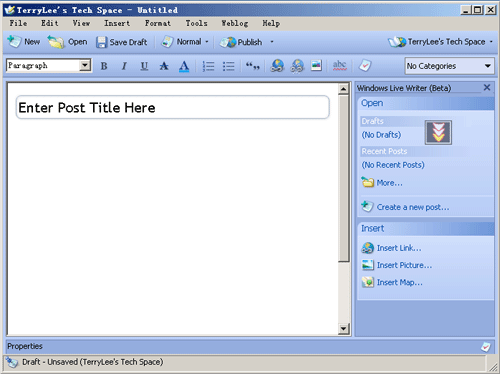Open the Edit menu

pos(50,23)
